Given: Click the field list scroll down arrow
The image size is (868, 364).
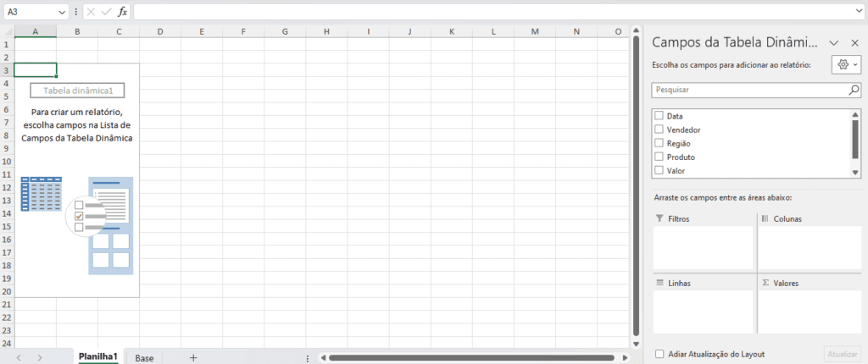Looking at the screenshot, I should click(855, 173).
